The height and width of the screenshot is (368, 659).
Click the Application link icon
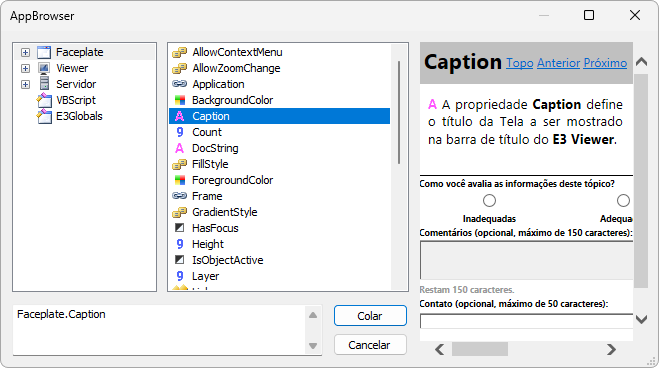point(179,84)
